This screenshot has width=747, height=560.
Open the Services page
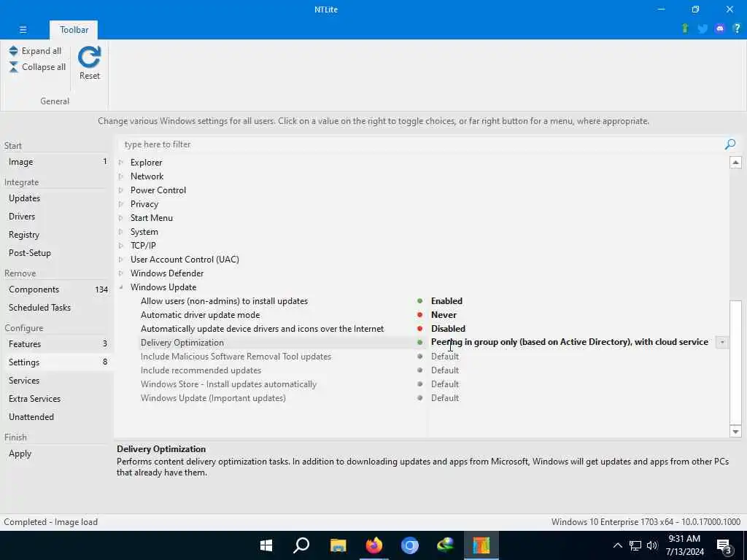[x=57, y=381]
